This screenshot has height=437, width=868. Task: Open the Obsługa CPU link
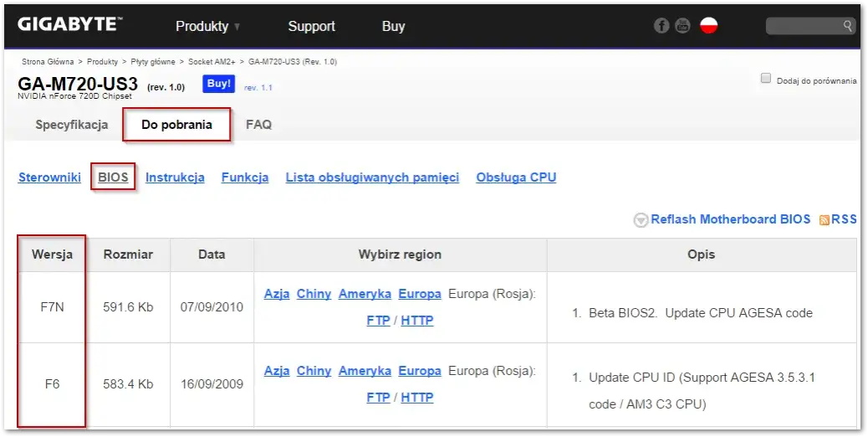(x=516, y=177)
